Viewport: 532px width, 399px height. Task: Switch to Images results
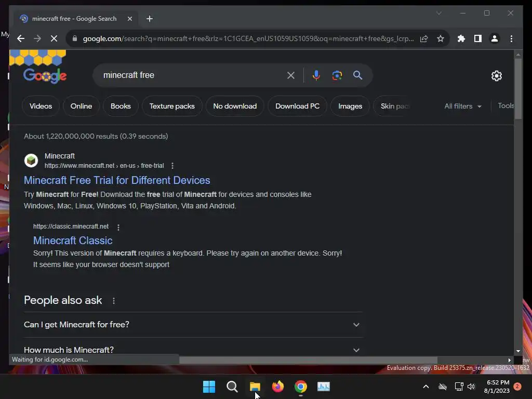pyautogui.click(x=350, y=106)
